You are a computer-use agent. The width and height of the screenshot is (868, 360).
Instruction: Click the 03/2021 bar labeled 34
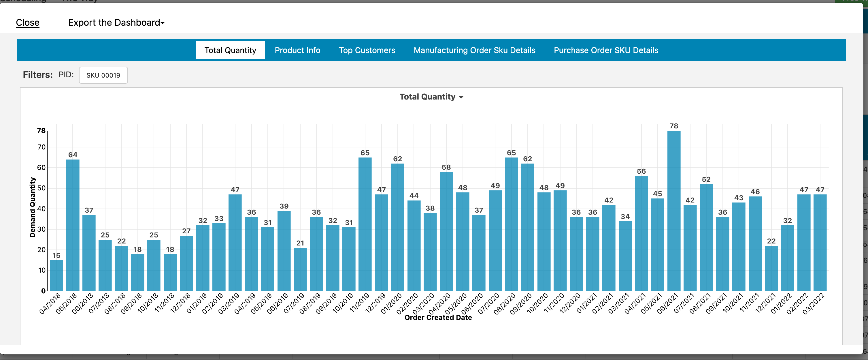click(625, 256)
